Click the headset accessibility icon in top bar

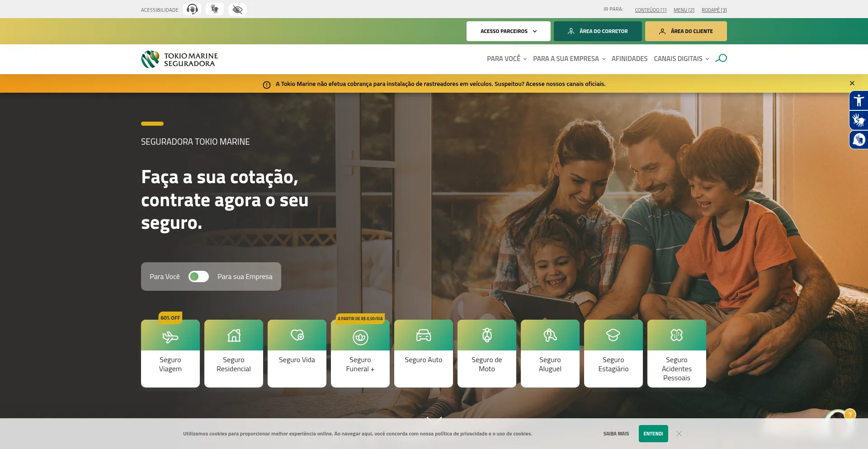tap(192, 9)
